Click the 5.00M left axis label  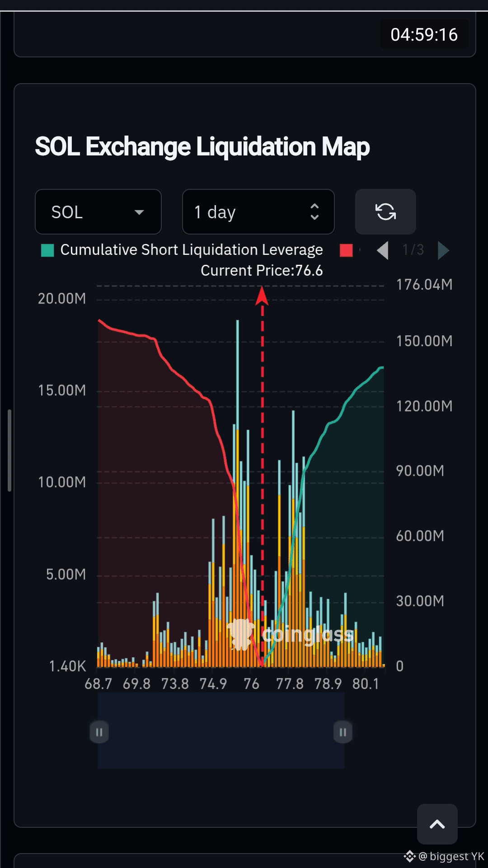pyautogui.click(x=66, y=574)
